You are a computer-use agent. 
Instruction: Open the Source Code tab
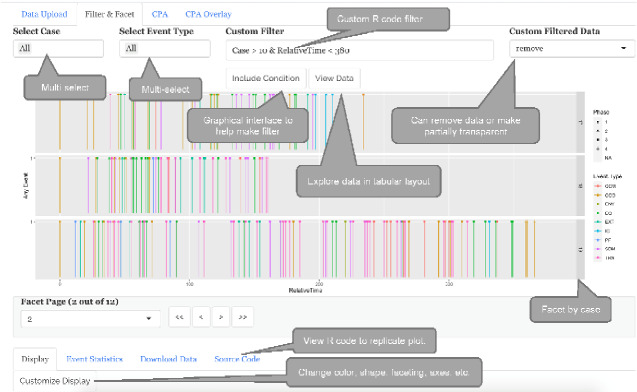237,359
